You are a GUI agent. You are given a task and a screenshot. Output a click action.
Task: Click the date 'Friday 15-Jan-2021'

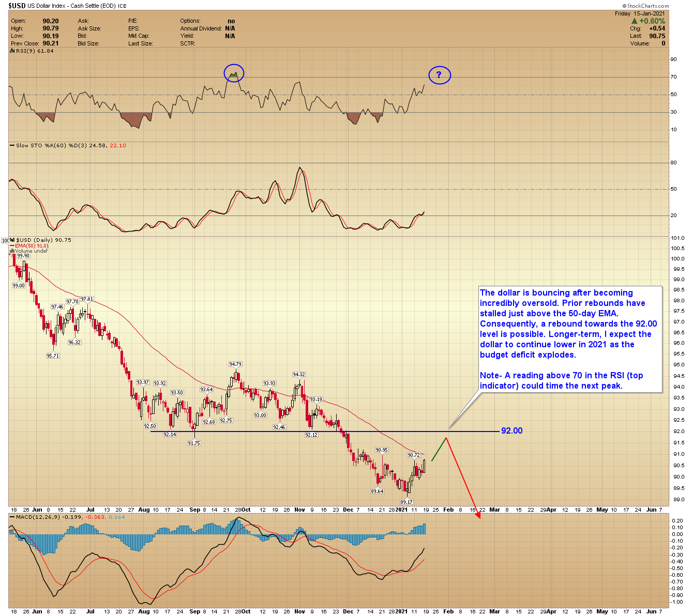[x=640, y=13]
